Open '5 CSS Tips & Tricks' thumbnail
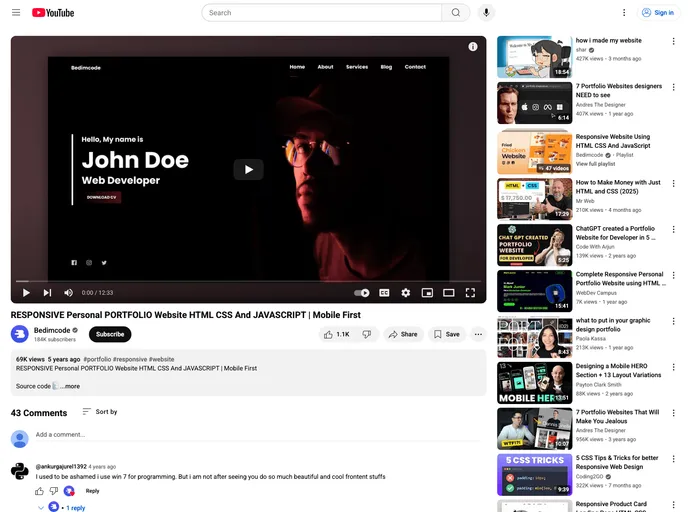Image resolution: width=688 pixels, height=512 pixels. [534, 474]
